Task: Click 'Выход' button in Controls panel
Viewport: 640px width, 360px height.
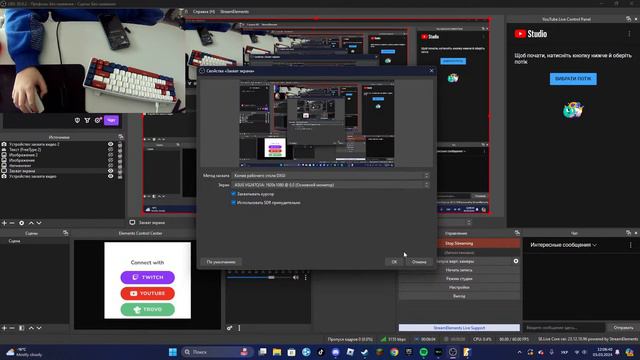Action: [x=459, y=296]
